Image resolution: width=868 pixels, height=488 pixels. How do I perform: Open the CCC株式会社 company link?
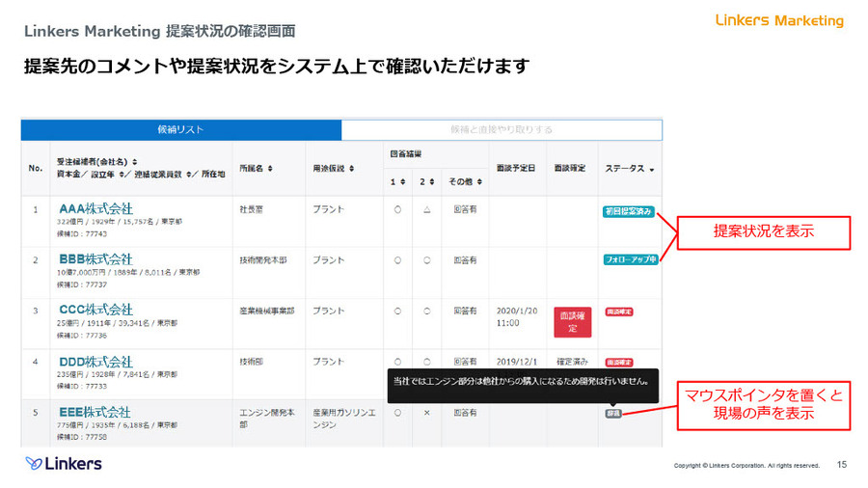click(x=95, y=310)
